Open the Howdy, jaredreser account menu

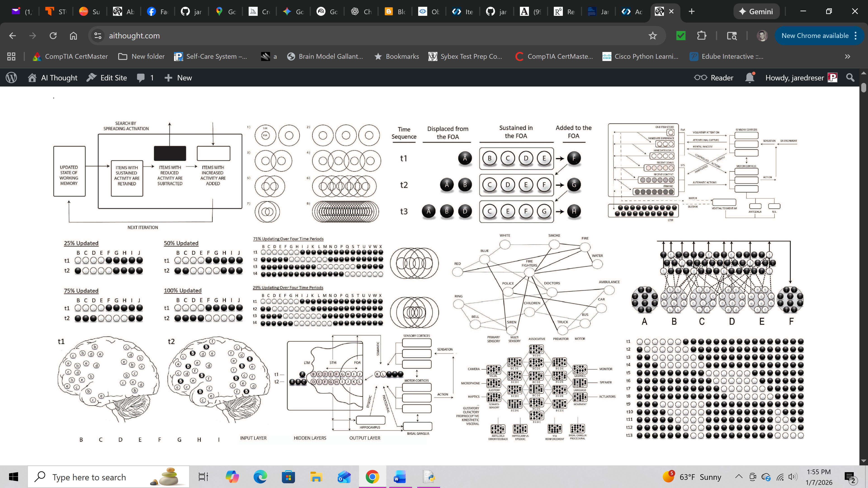click(x=801, y=78)
